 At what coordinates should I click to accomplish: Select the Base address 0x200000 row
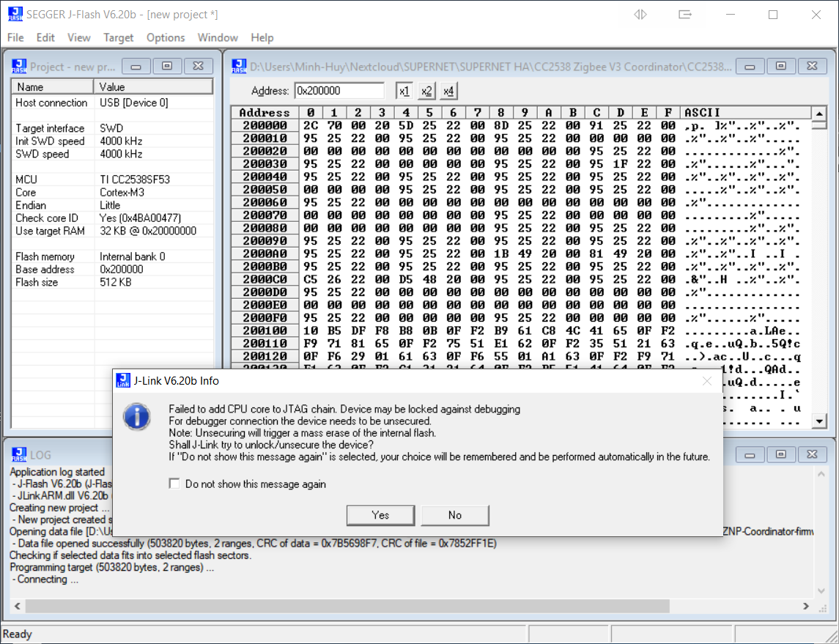click(x=112, y=270)
